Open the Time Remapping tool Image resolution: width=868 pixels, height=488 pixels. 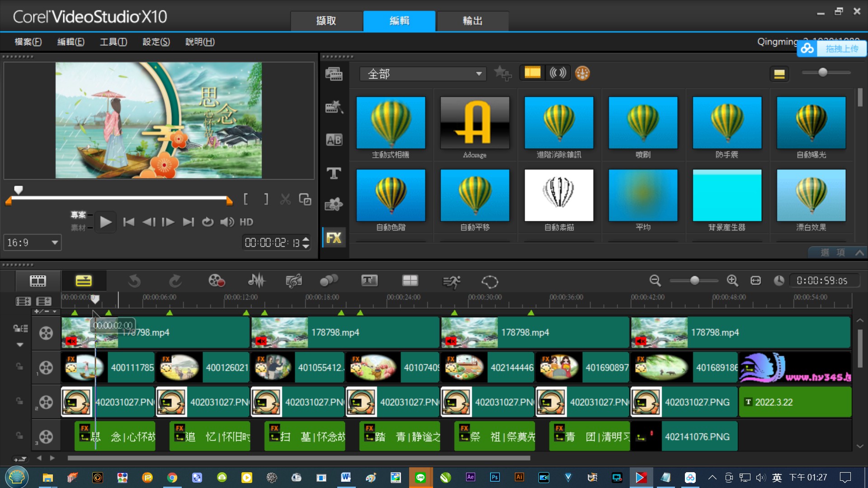pos(451,282)
